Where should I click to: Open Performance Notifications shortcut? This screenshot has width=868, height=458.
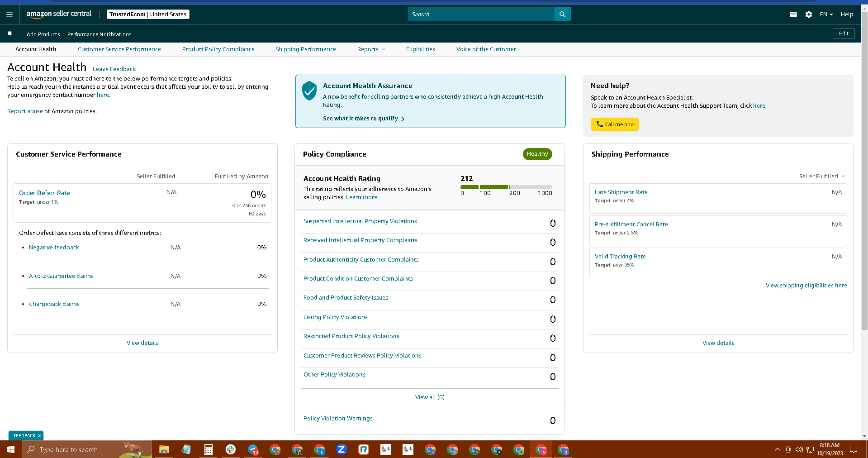click(x=100, y=34)
